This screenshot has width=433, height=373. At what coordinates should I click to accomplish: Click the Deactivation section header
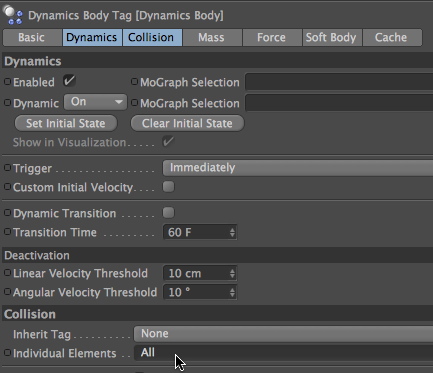[218, 255]
